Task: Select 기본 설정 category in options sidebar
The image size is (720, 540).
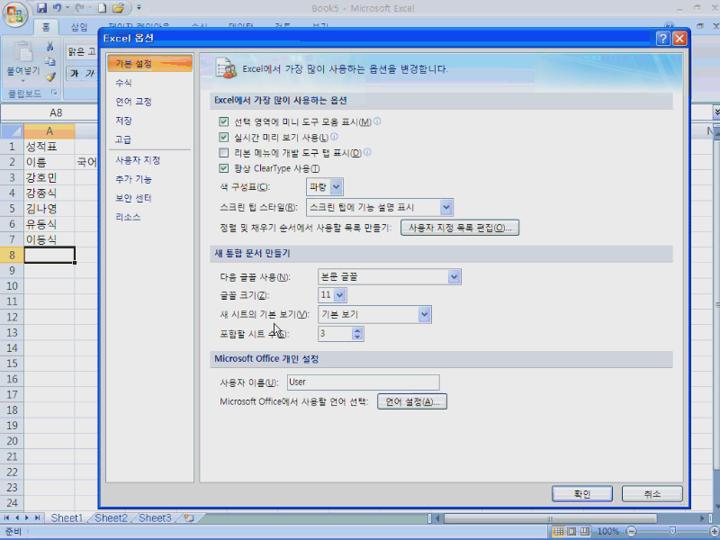Action: click(x=150, y=63)
